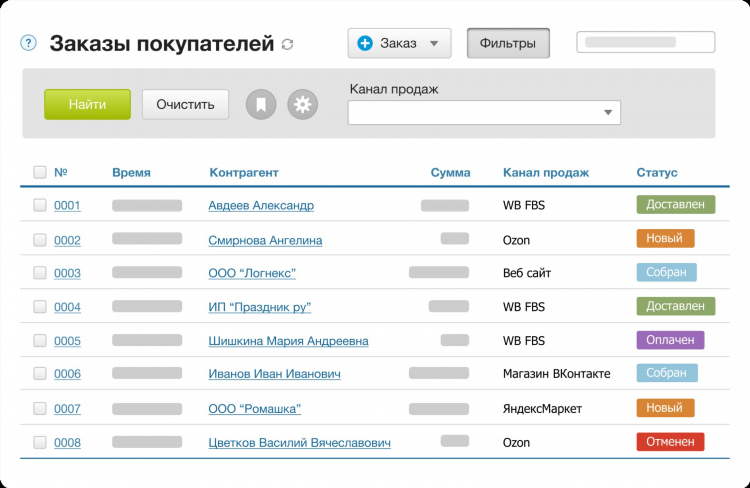Select Ozon channel in order 0008
This screenshot has height=488, width=750.
(516, 443)
